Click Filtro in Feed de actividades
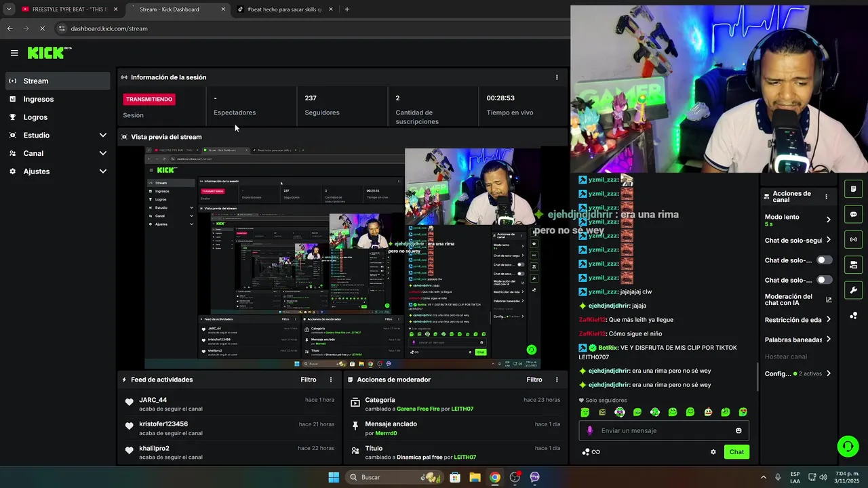Image resolution: width=868 pixels, height=488 pixels. click(x=309, y=380)
